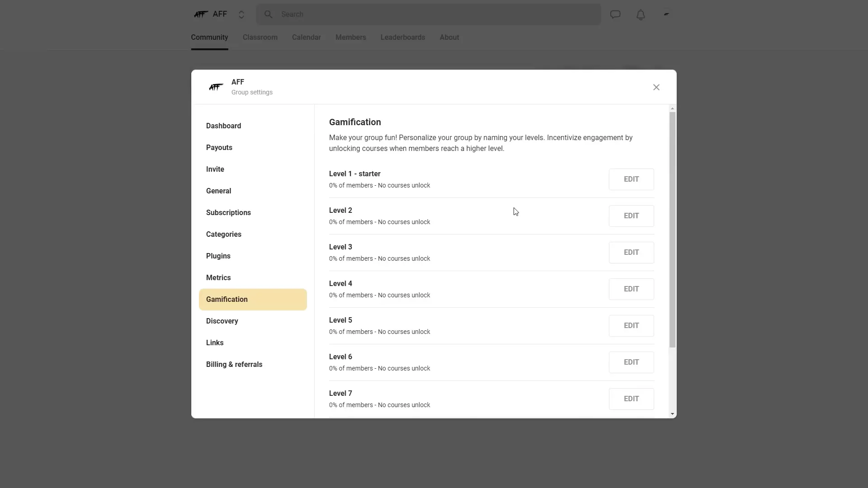
Task: Go to the Leaderboards tab
Action: (403, 38)
